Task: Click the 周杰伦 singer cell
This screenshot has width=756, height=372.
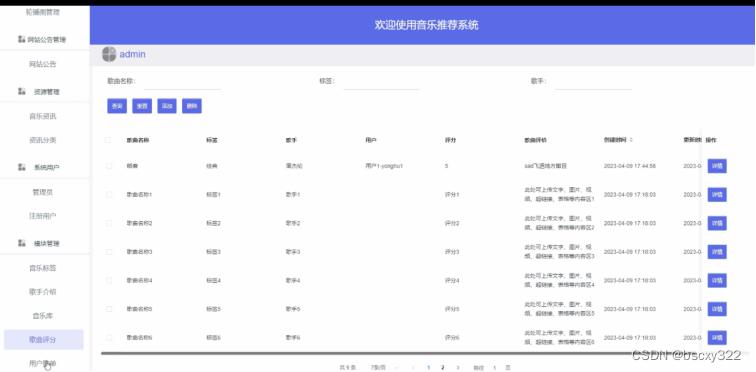Action: click(294, 166)
